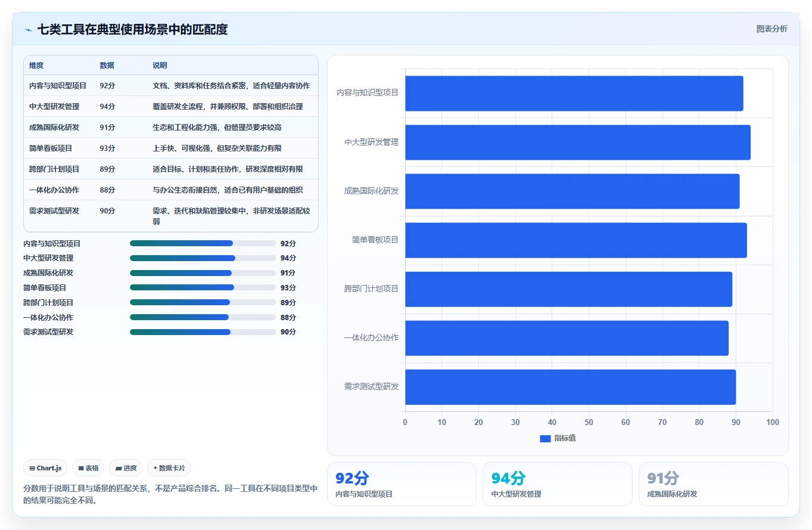Select table cell 需求测试型研发

[x=54, y=211]
